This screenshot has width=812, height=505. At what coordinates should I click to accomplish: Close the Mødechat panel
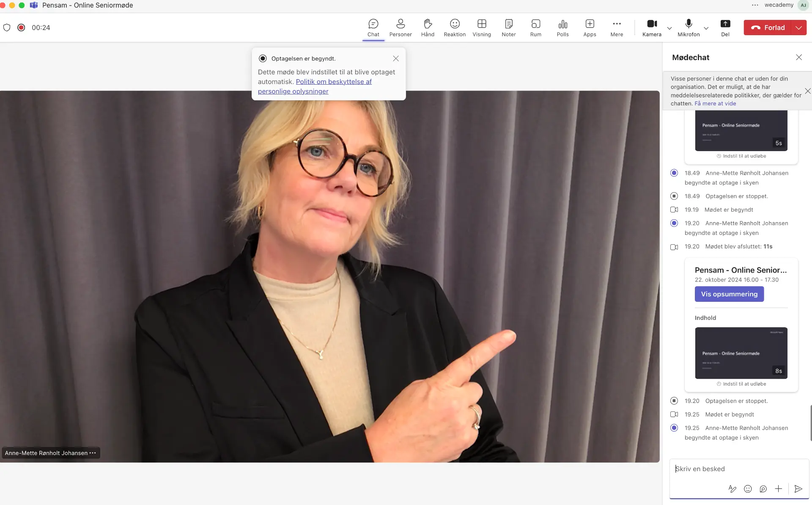799,57
